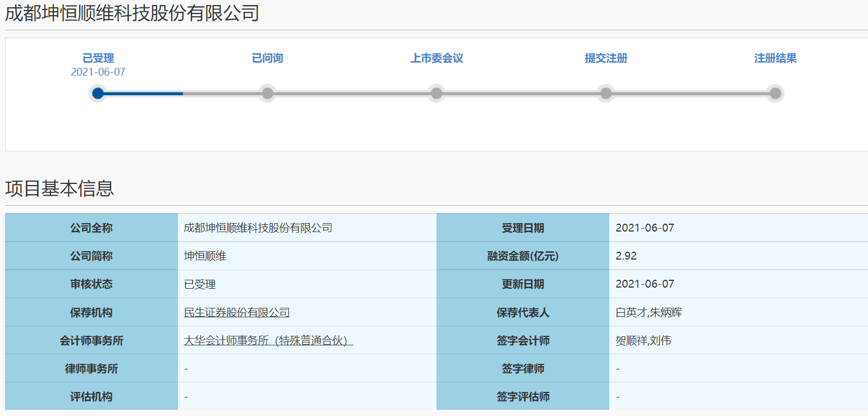Click the 已问询 progress node dot
This screenshot has width=868, height=416.
[268, 93]
